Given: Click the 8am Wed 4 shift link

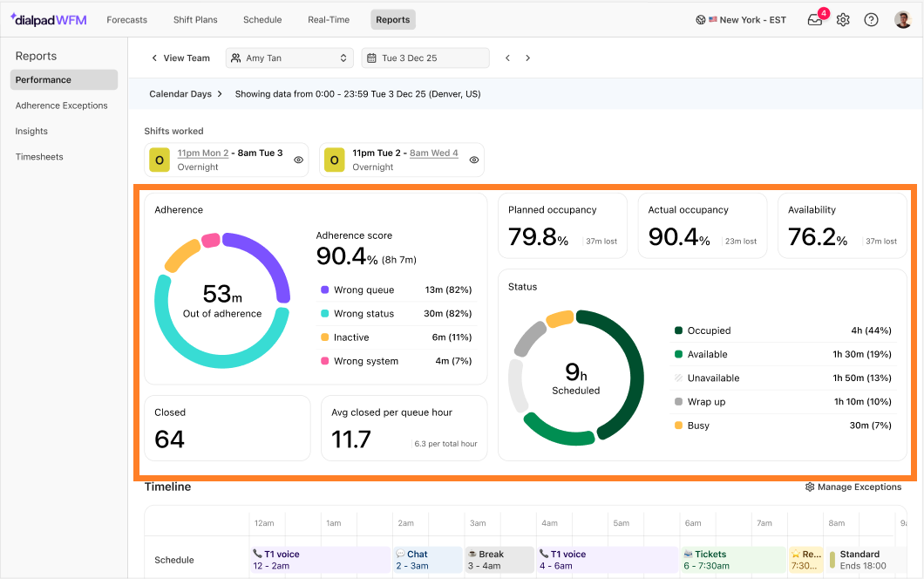Looking at the screenshot, I should pos(434,153).
